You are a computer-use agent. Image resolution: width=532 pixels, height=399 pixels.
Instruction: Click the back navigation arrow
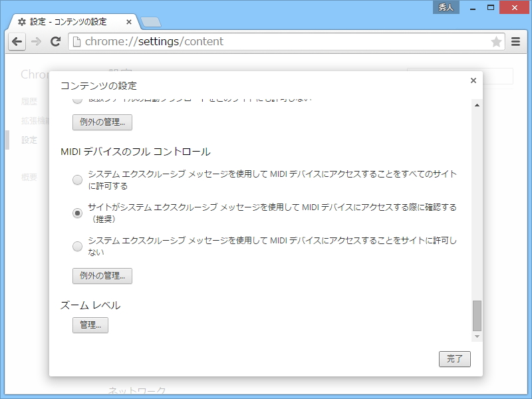point(17,41)
